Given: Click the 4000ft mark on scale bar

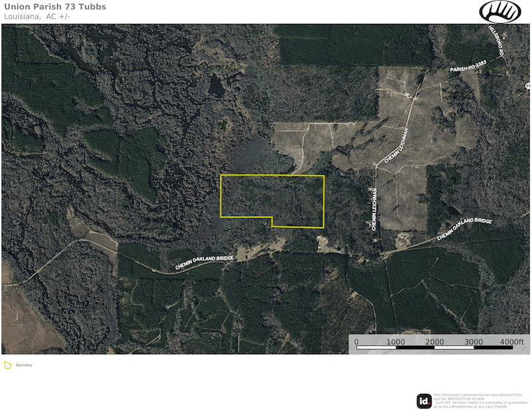Looking at the screenshot, I should 511,341.
